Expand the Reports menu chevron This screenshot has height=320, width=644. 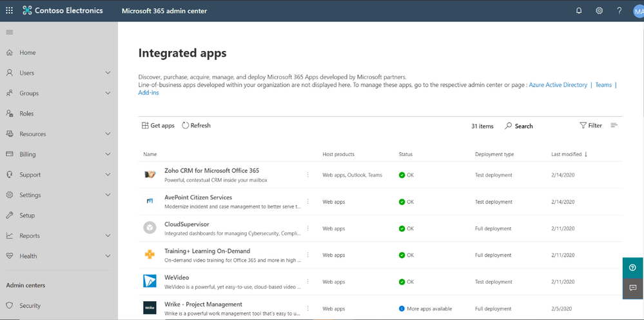tap(108, 235)
